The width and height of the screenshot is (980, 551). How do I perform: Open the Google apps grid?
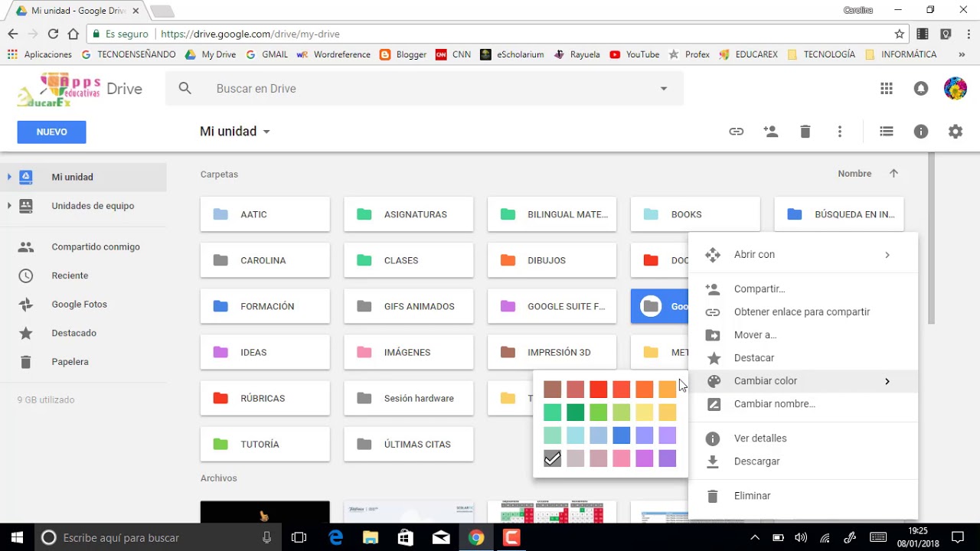tap(887, 89)
